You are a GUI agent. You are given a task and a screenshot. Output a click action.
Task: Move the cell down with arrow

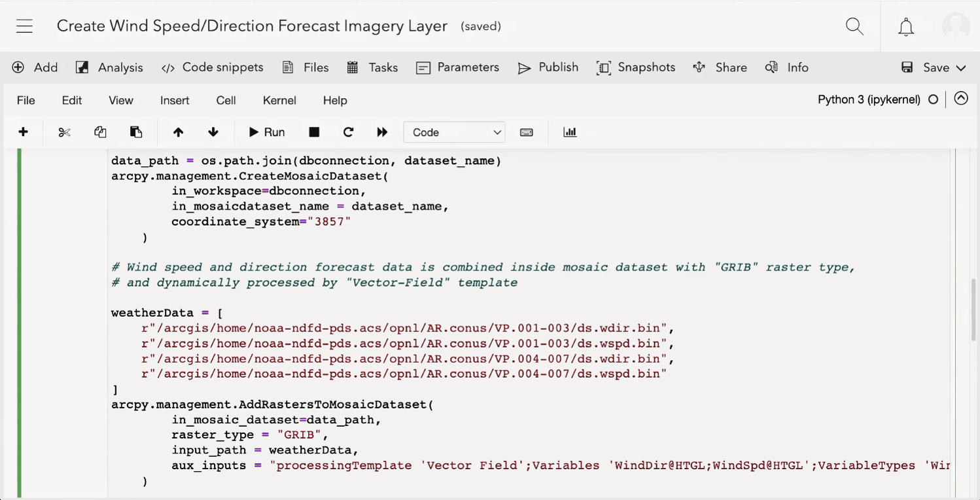(213, 132)
